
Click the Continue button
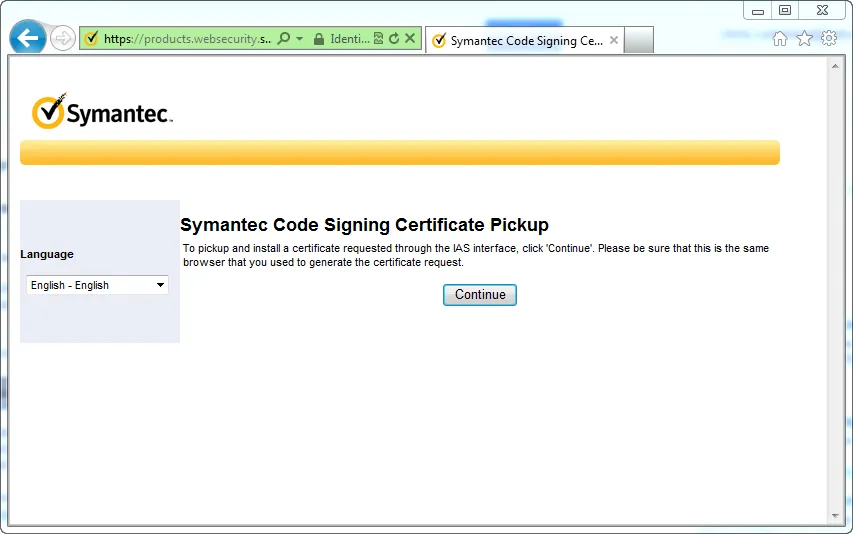[480, 295]
